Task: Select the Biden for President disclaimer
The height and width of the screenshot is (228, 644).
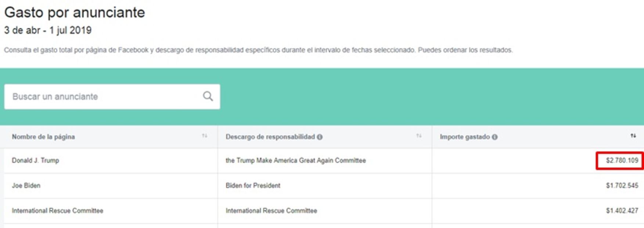Action: [x=253, y=185]
